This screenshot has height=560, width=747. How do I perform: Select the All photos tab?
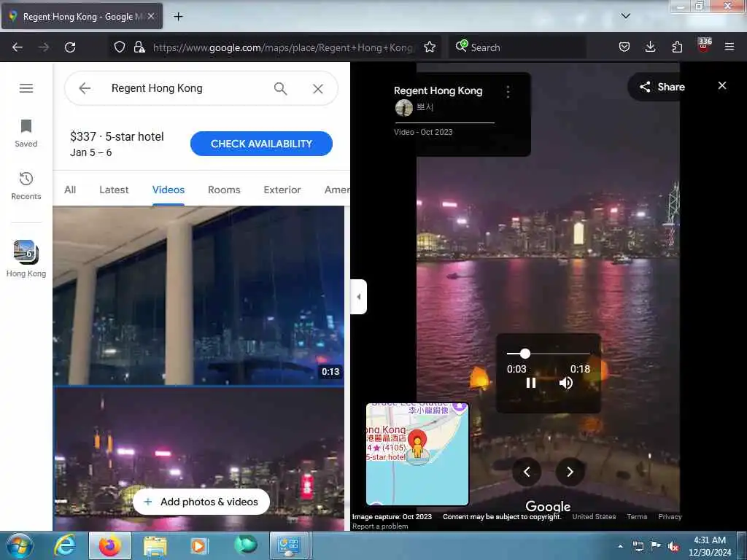(70, 190)
